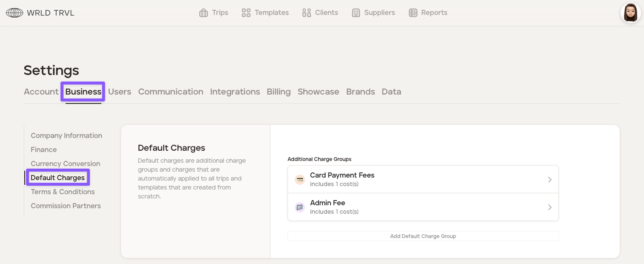The width and height of the screenshot is (644, 264).
Task: Click the Card Payment Fees card icon
Action: tap(300, 180)
